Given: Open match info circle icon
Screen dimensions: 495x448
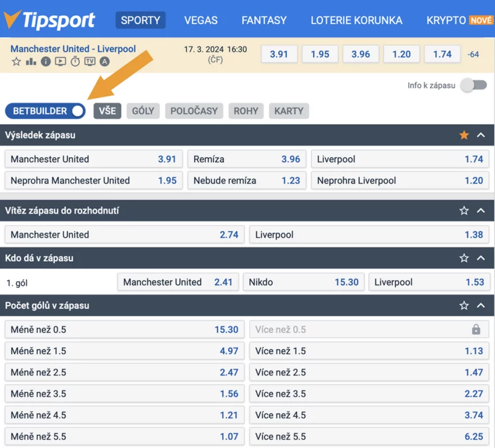Looking at the screenshot, I should coord(46,61).
